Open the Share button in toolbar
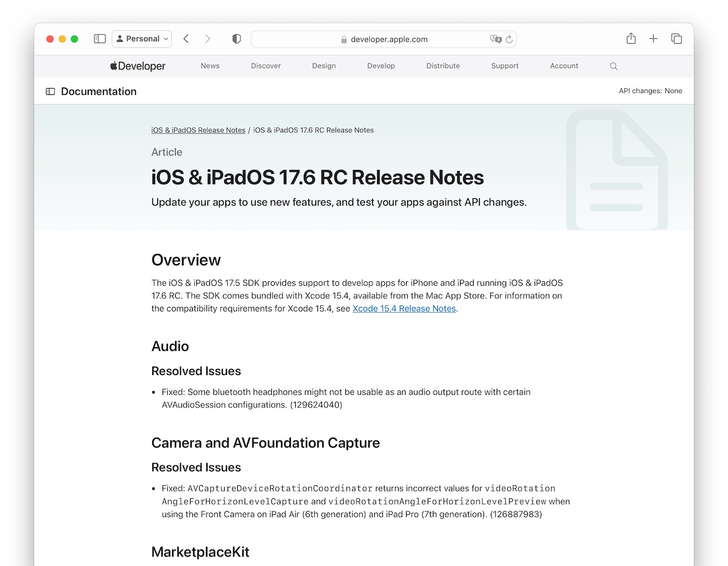728x566 pixels. [x=631, y=38]
